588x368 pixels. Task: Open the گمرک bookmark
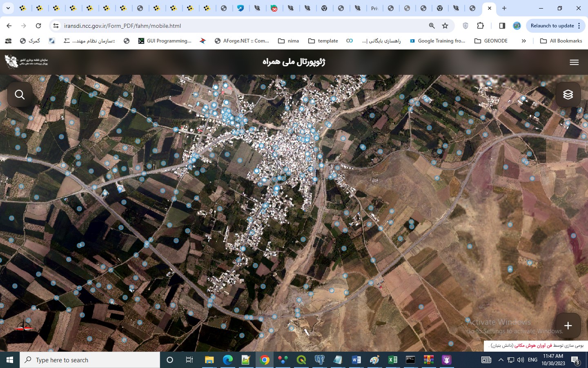[30, 41]
